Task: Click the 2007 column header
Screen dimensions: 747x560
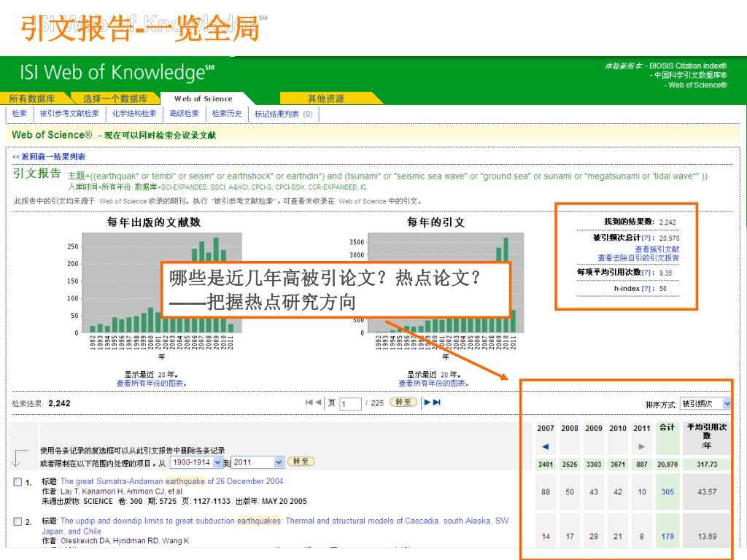Action: (x=546, y=428)
